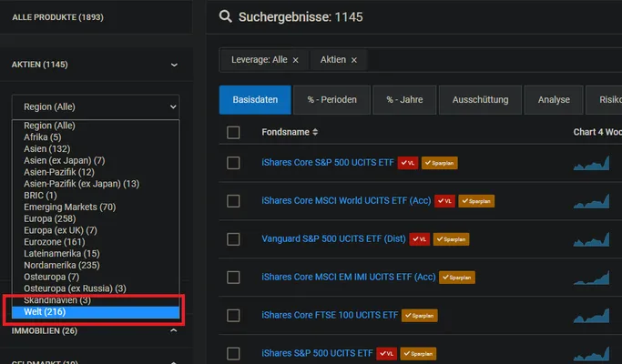
Task: Switch to the Basisdaten tab
Action: coord(255,100)
